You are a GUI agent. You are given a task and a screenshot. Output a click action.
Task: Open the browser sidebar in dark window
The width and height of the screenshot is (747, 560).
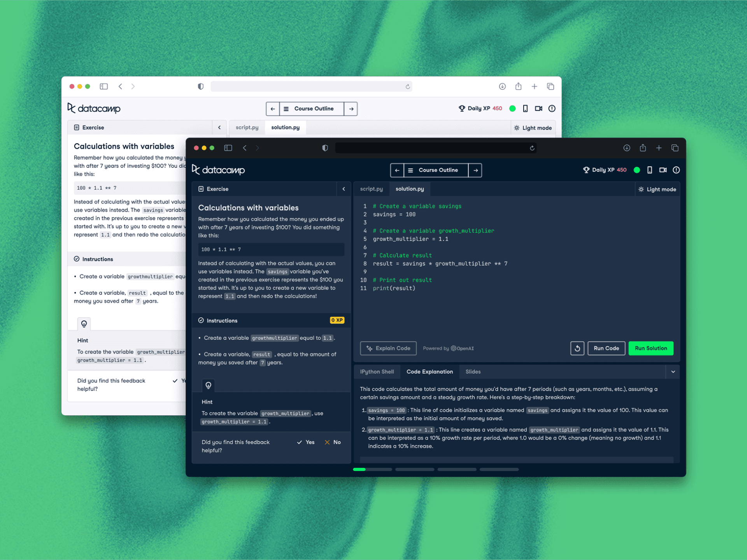tap(228, 148)
